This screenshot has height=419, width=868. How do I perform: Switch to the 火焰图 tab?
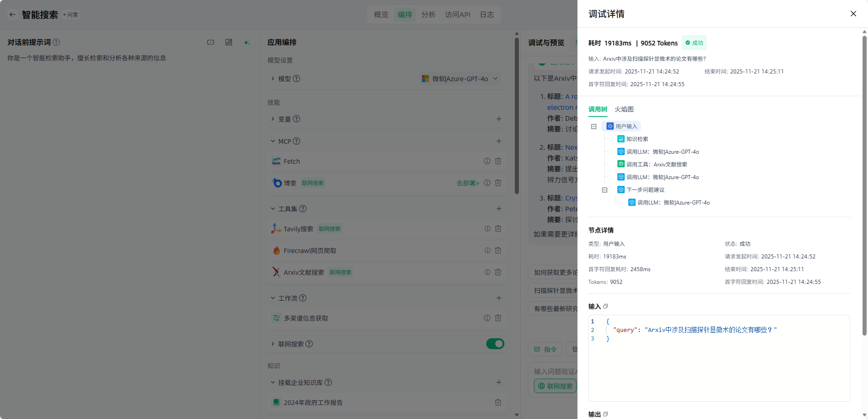[x=624, y=109]
